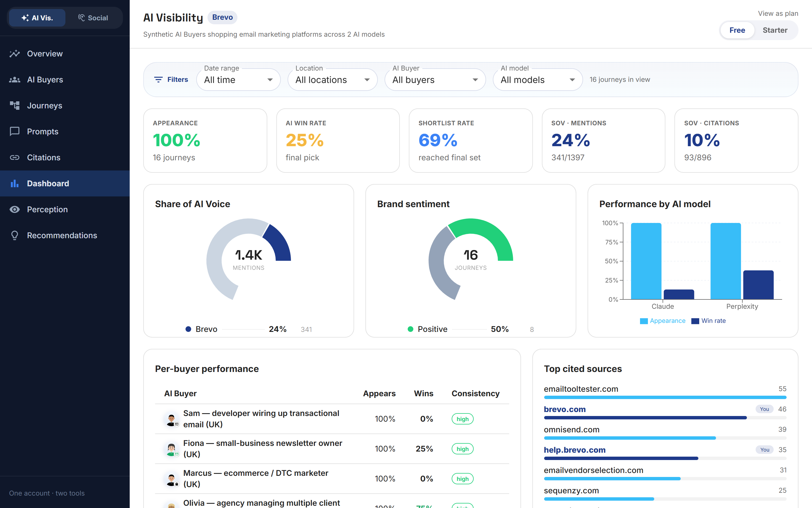Click the Shortlist Rate 69% card

[x=471, y=141]
